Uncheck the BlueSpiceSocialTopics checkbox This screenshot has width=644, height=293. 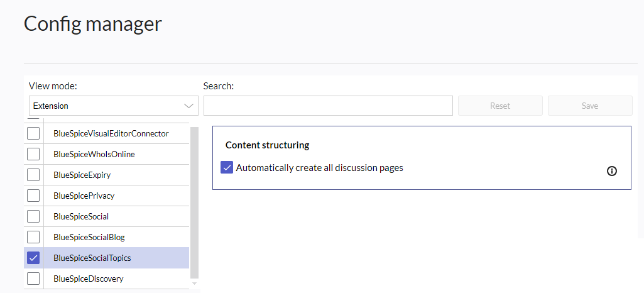33,258
